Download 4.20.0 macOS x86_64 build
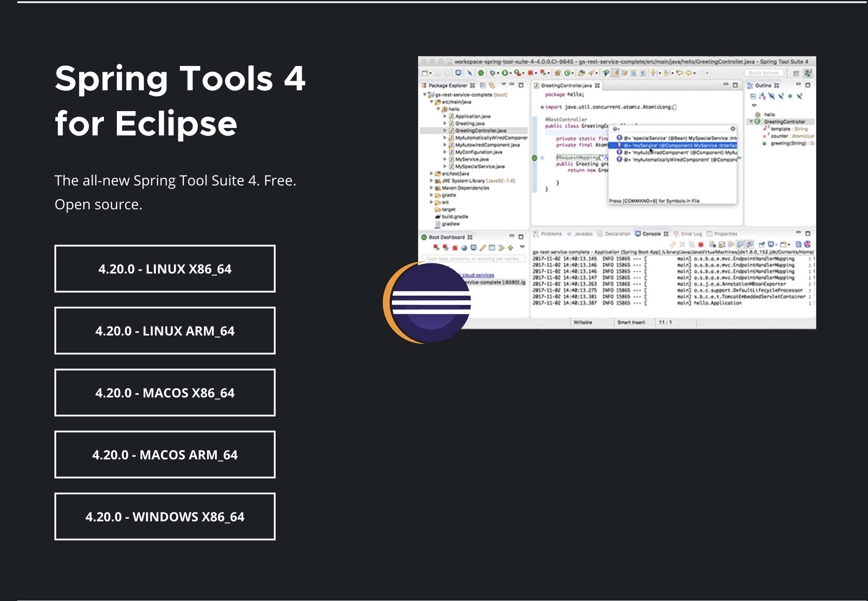This screenshot has height=601, width=868. [x=165, y=393]
